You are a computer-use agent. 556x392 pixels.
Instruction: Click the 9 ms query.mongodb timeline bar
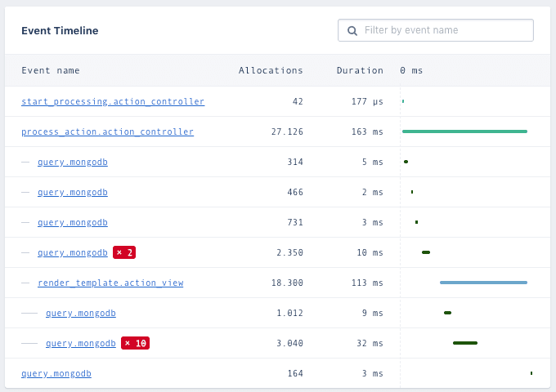pos(447,313)
